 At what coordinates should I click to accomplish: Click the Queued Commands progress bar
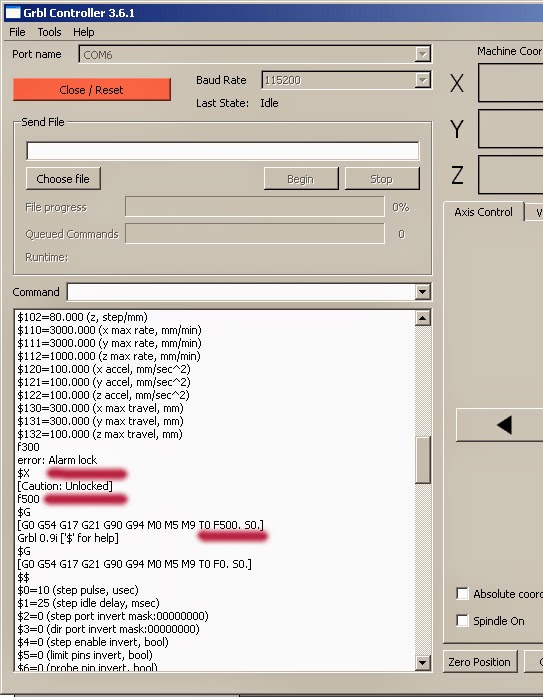click(255, 234)
